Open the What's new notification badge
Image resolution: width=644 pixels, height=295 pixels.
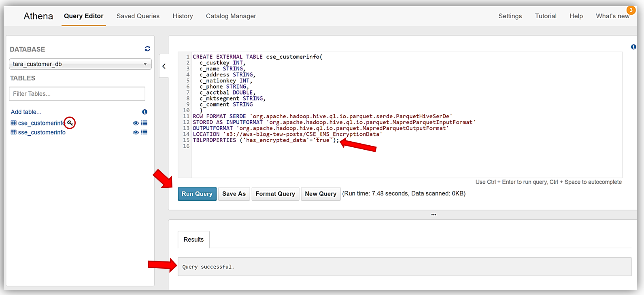coord(631,10)
